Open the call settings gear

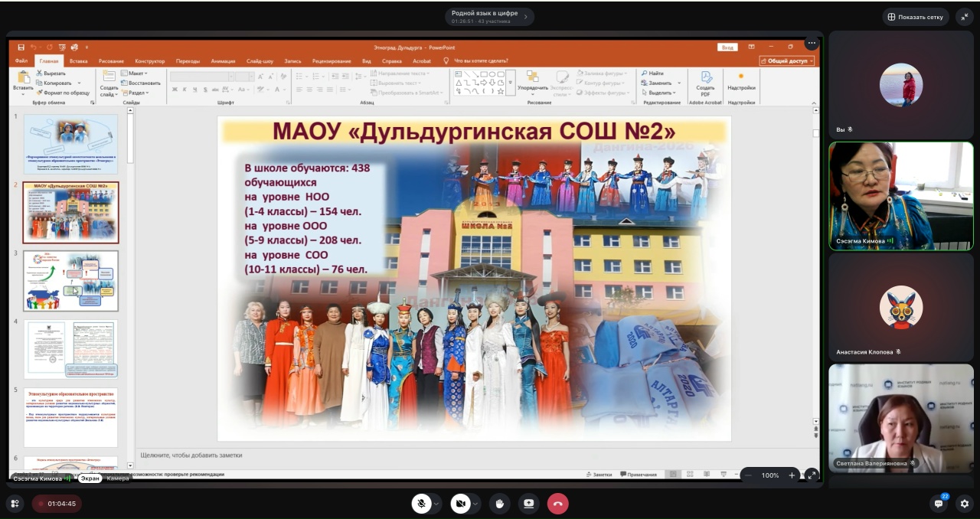965,504
